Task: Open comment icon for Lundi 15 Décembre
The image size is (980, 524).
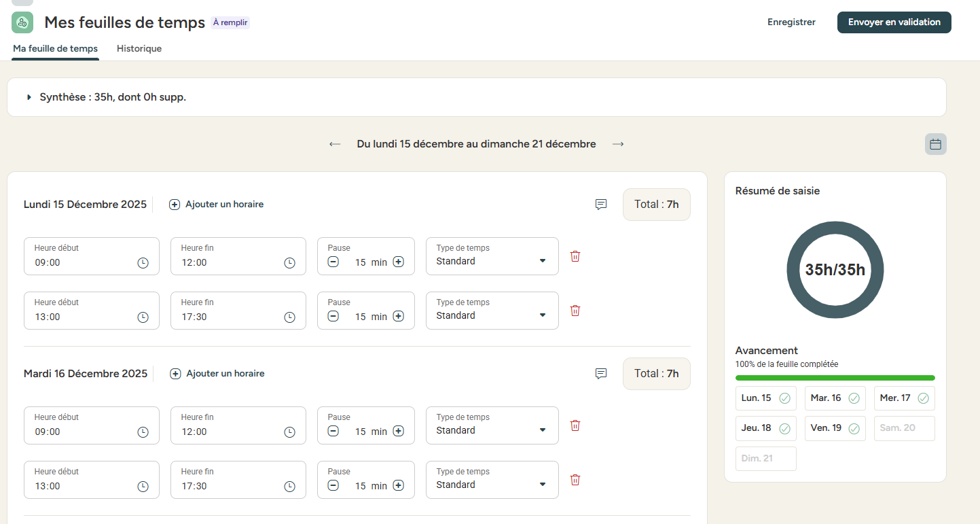Action: [600, 205]
